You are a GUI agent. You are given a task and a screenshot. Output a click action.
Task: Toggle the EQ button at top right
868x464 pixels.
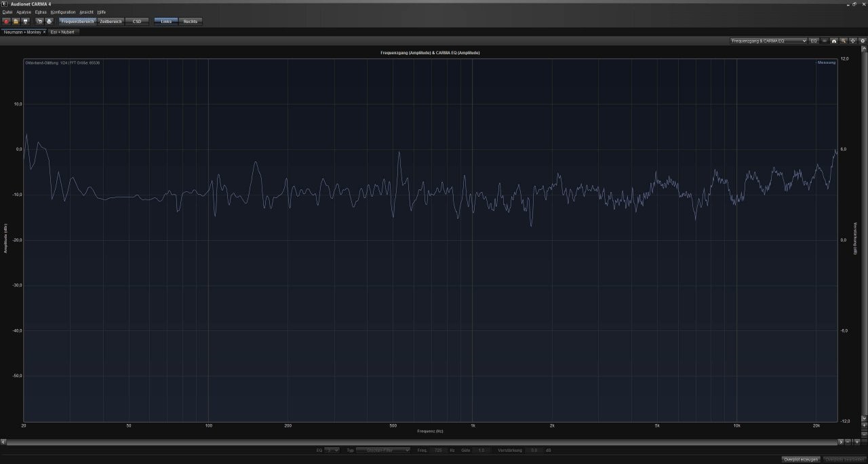tap(814, 41)
